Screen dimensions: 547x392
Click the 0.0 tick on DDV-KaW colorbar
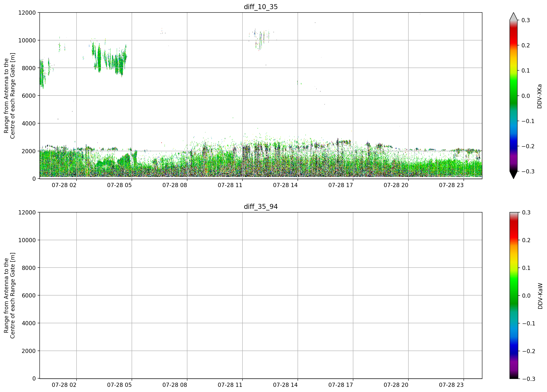click(526, 295)
